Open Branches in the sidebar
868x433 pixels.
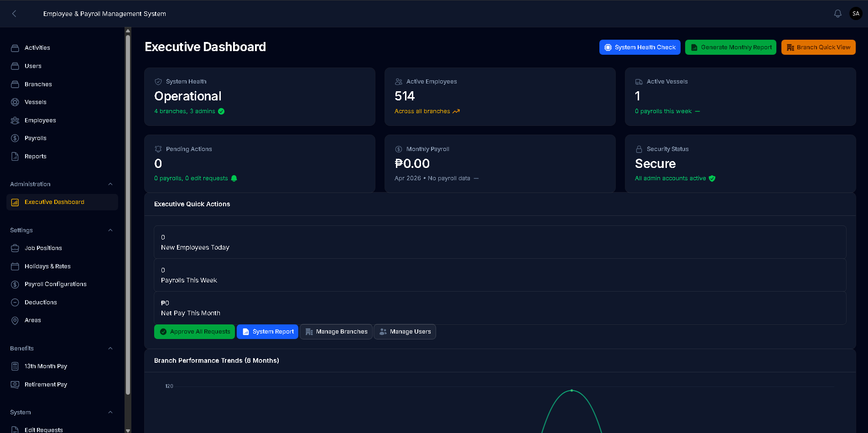tap(62, 84)
